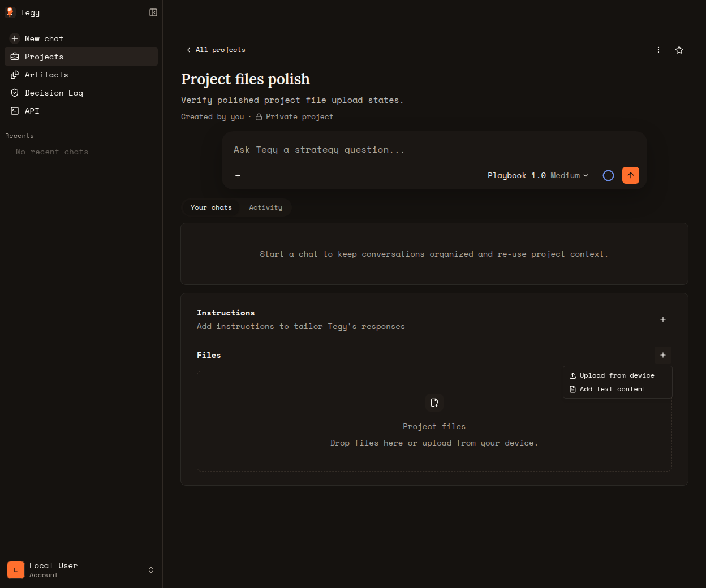The width and height of the screenshot is (706, 588).
Task: Click the Files section heading
Action: [209, 355]
